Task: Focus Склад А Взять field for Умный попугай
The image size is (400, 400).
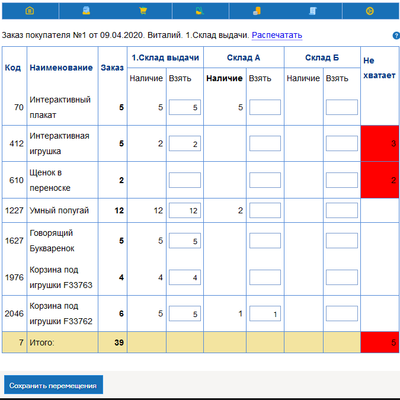Action: (x=265, y=210)
